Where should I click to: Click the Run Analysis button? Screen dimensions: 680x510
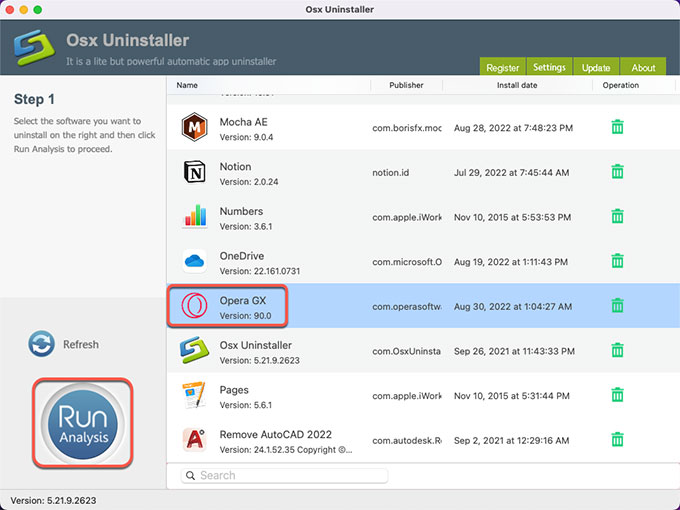coord(82,424)
